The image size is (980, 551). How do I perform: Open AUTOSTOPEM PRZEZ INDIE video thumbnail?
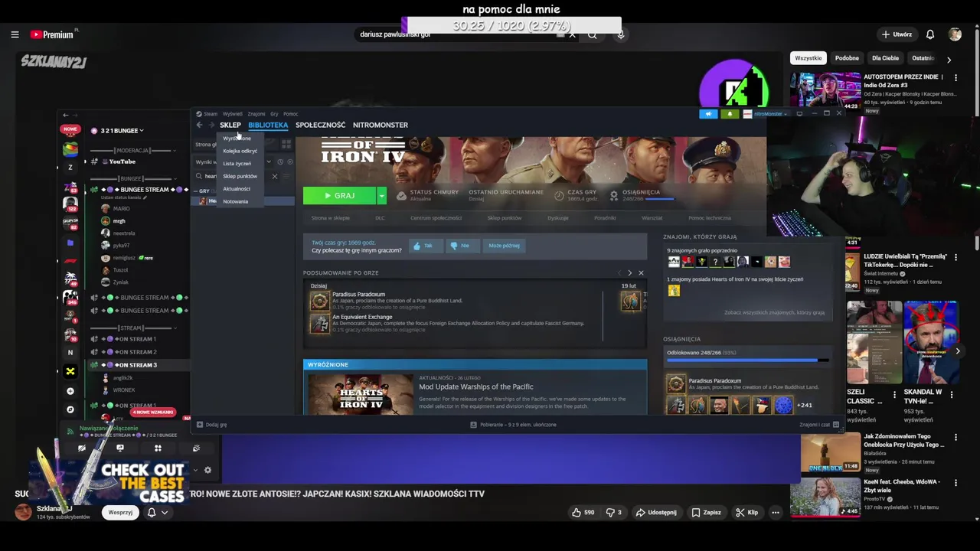[825, 91]
